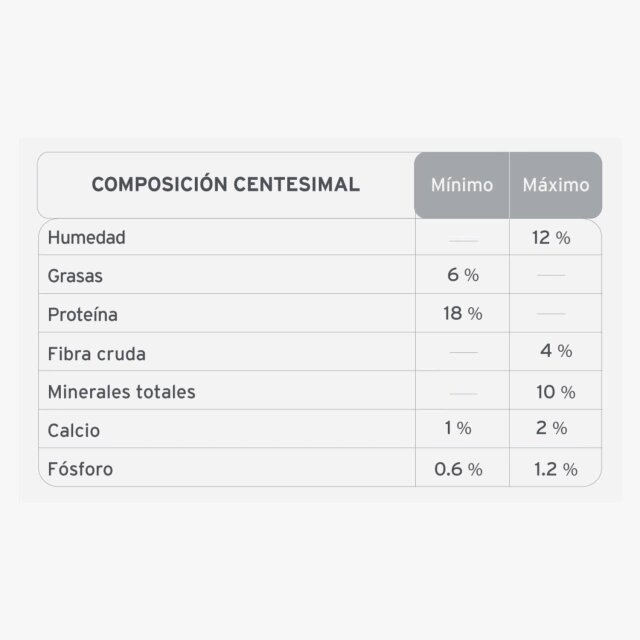Click the 1 % Calcio minimum value
The width and height of the screenshot is (640, 640).
458,428
